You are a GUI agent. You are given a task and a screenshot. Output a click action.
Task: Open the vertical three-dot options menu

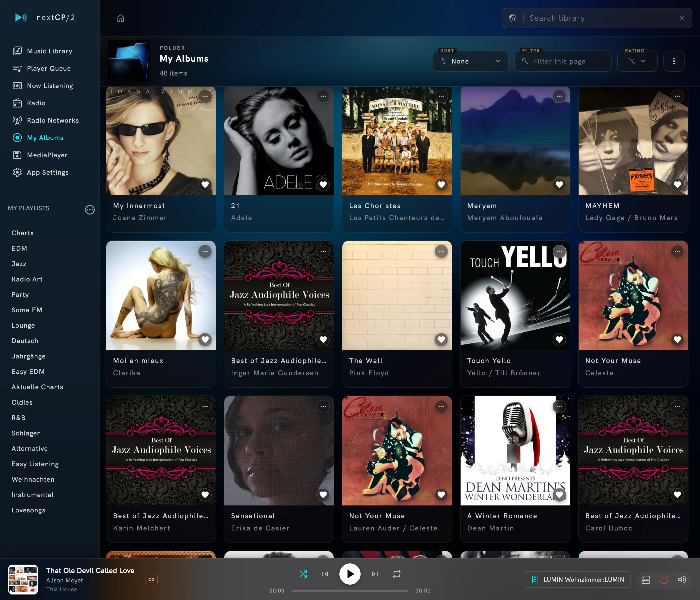[x=674, y=61]
